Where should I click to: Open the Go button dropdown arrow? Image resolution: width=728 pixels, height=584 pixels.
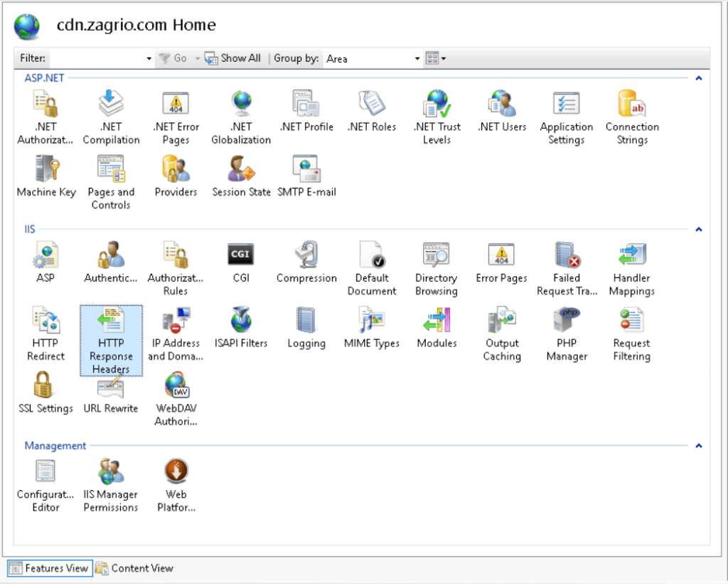198,58
